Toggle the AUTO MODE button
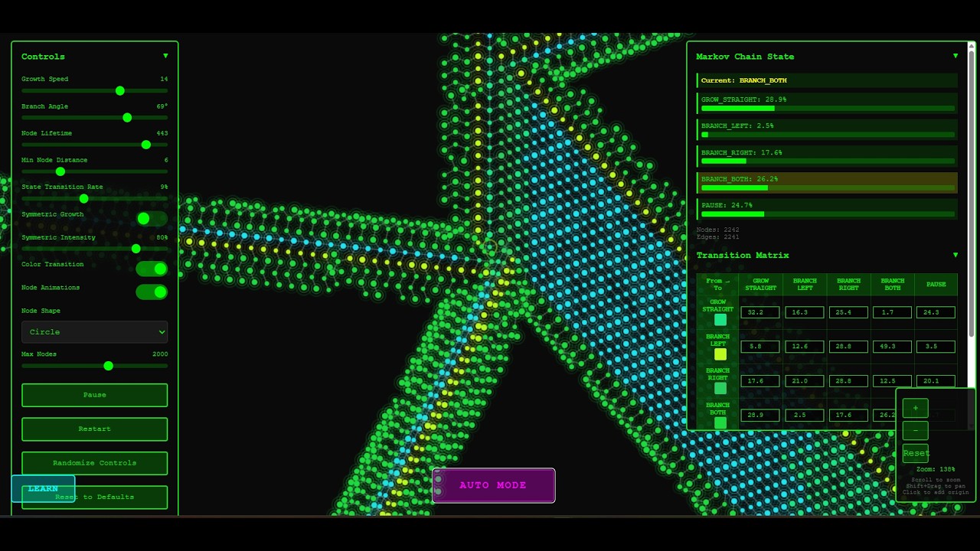980x551 pixels. pos(494,485)
